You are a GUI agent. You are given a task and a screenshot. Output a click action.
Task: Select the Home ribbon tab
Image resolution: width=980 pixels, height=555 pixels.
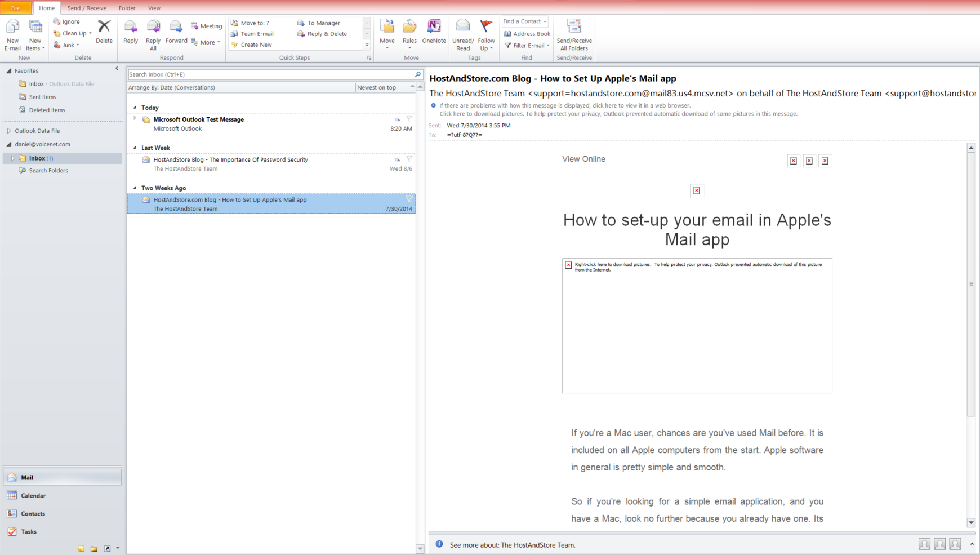(47, 8)
